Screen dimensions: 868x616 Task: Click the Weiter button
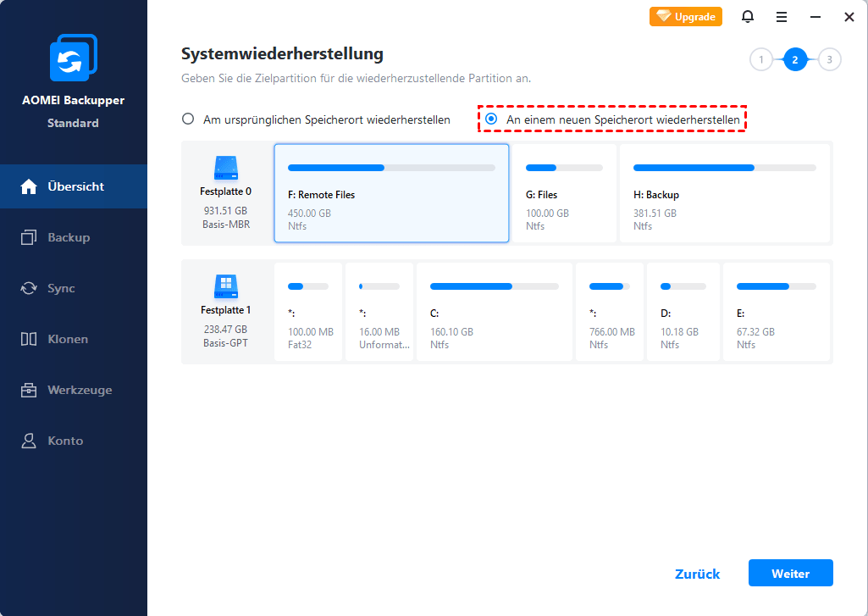790,573
